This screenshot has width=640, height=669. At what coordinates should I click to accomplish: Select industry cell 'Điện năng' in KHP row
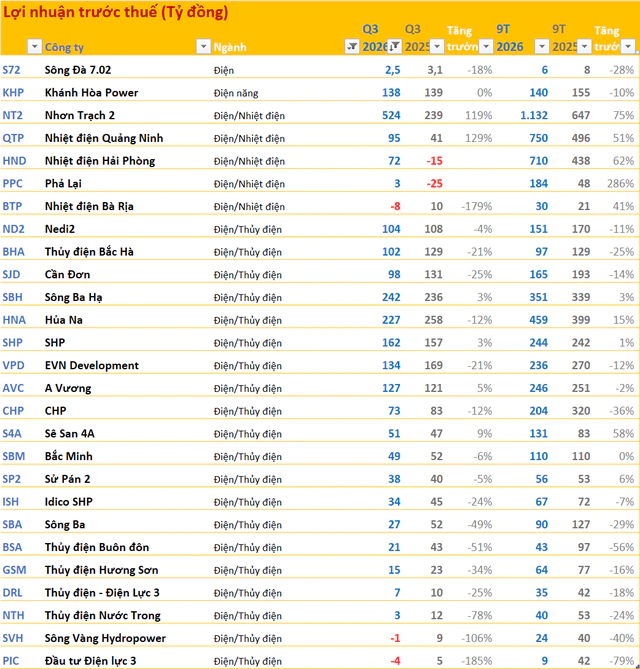(x=236, y=93)
